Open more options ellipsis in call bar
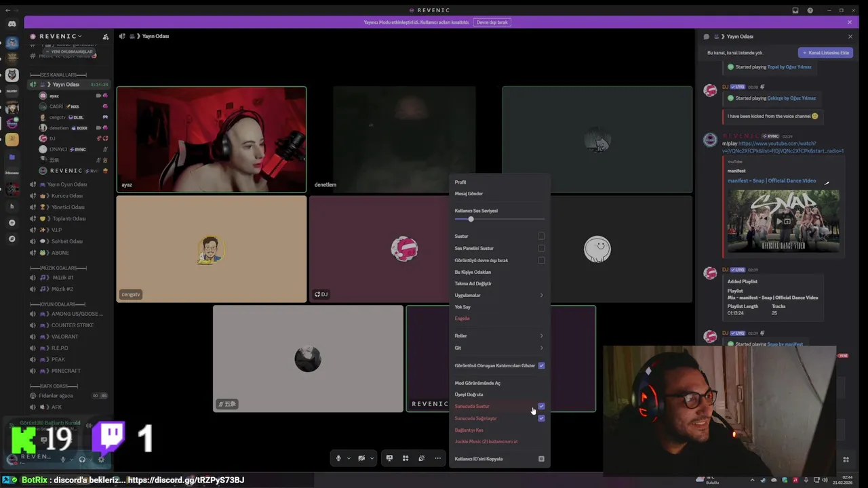Screen dimensions: 868x488 coord(438,458)
